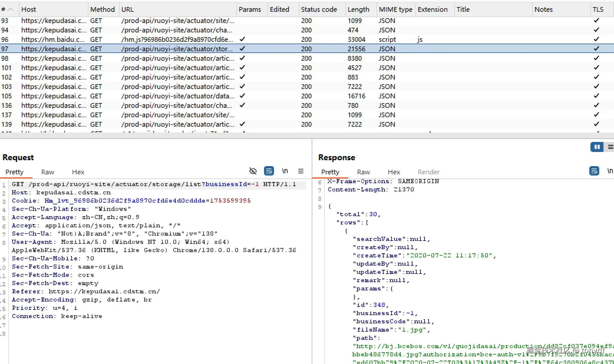Switch request view to Raw tab

[x=48, y=172]
